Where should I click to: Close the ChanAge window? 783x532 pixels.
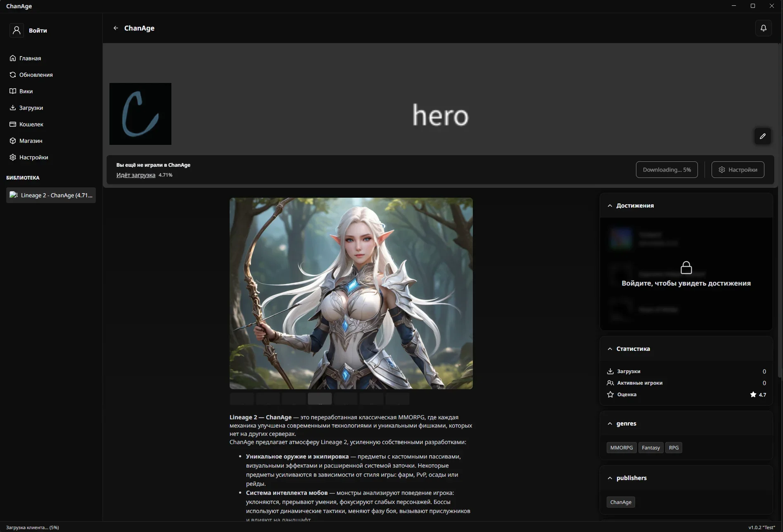coord(772,6)
